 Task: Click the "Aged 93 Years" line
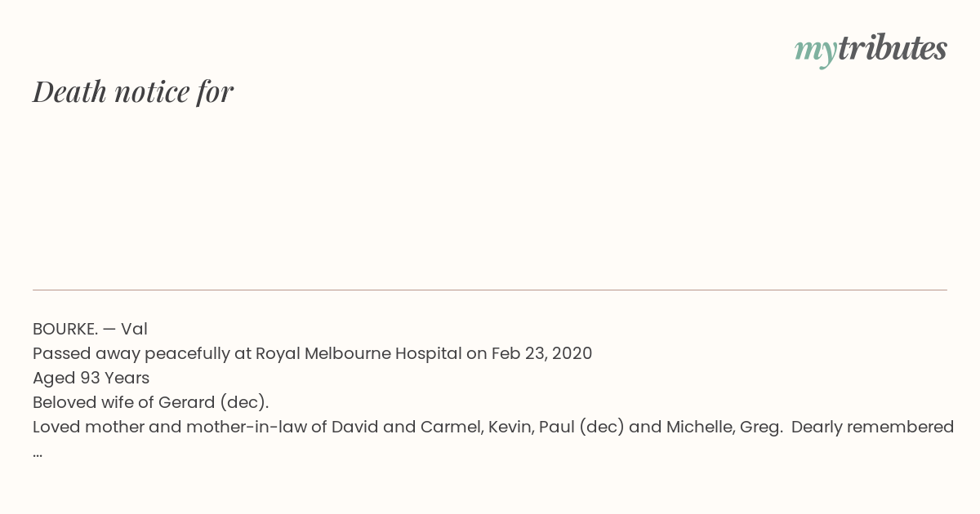91,378
